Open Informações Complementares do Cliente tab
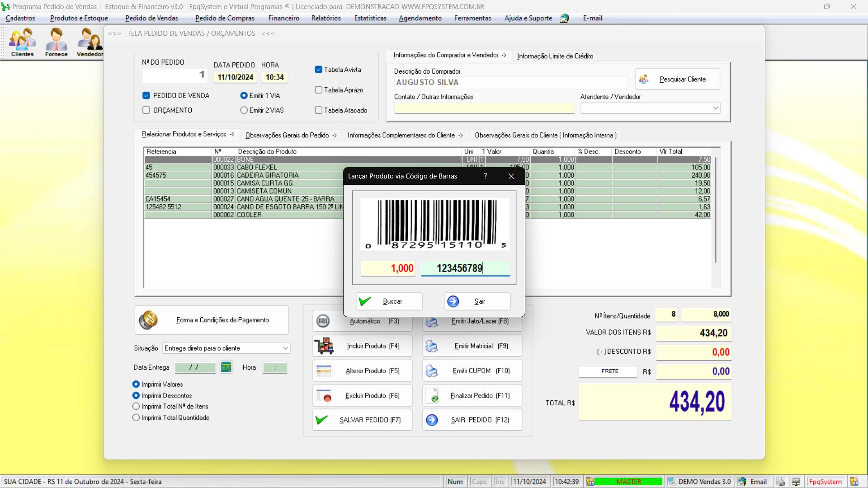This screenshot has width=868, height=488. 405,135
